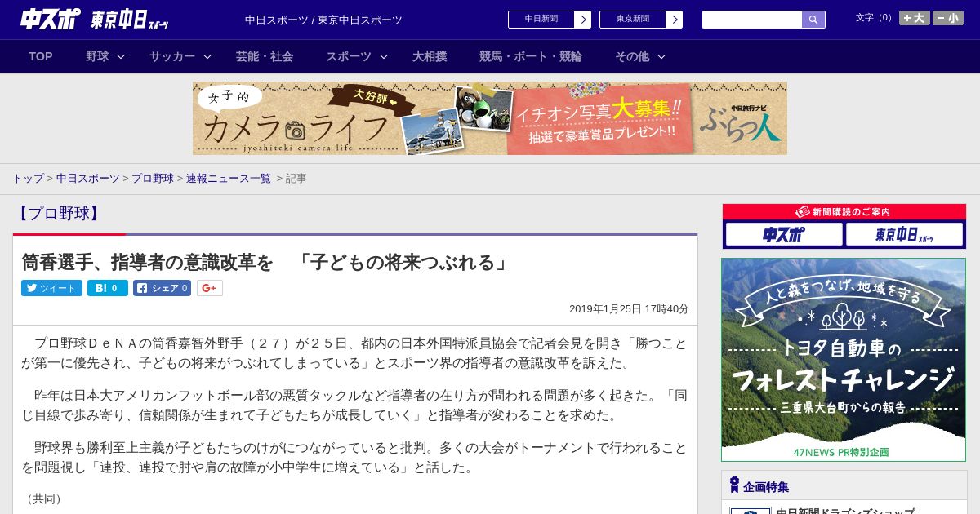This screenshot has width=980, height=514.
Task: Click the 東京中日スポーツ header logo
Action: click(130, 20)
